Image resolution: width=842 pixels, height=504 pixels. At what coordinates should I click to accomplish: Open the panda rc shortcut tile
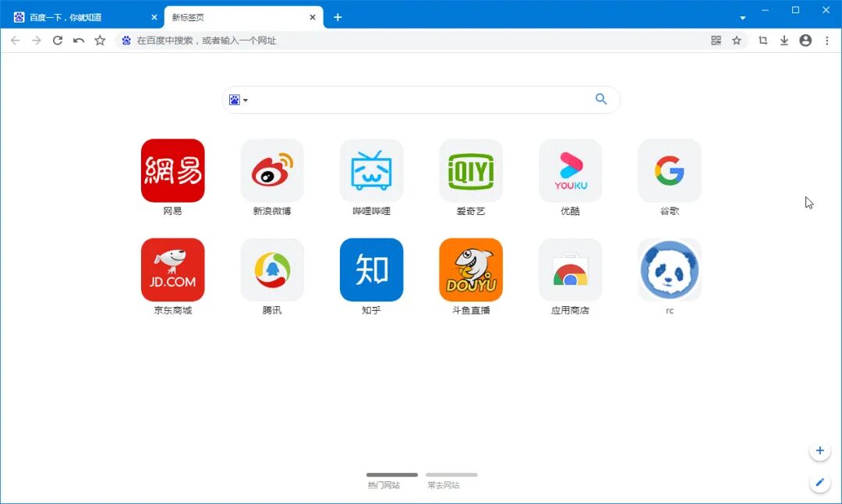(669, 270)
